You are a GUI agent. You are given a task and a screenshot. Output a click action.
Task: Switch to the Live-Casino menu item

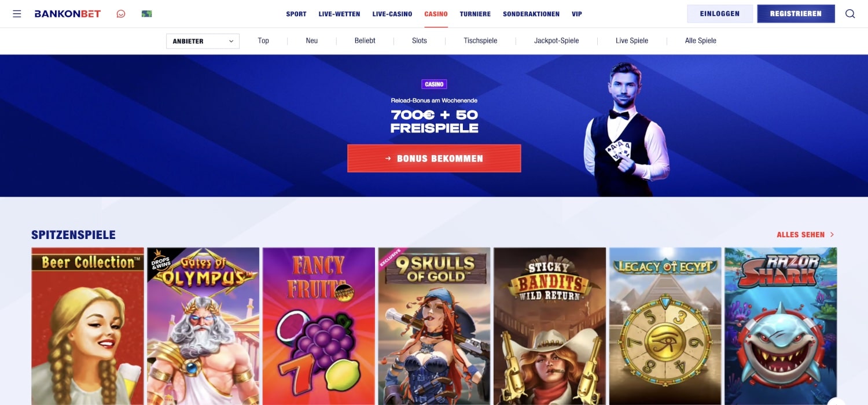[x=392, y=14]
